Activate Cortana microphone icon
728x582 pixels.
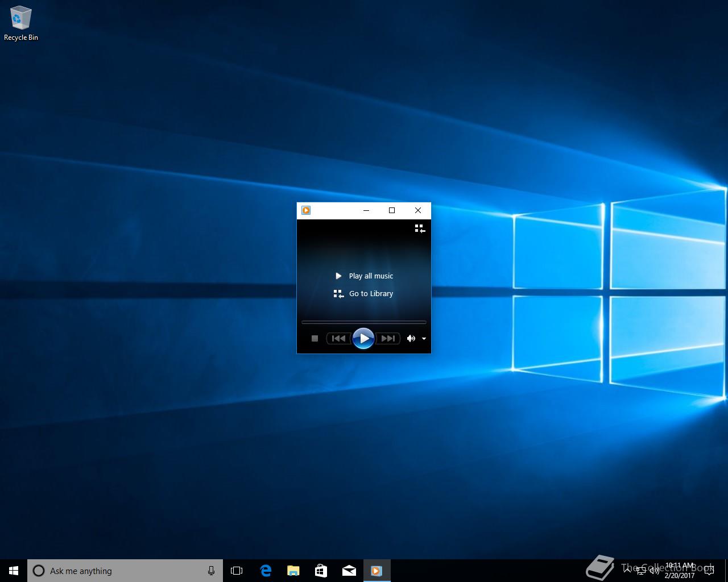[211, 571]
